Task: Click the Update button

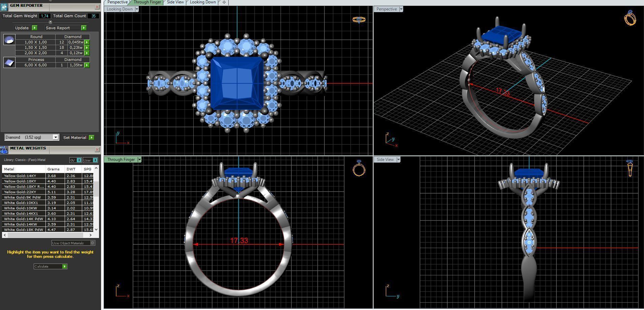Action: pyautogui.click(x=22, y=28)
